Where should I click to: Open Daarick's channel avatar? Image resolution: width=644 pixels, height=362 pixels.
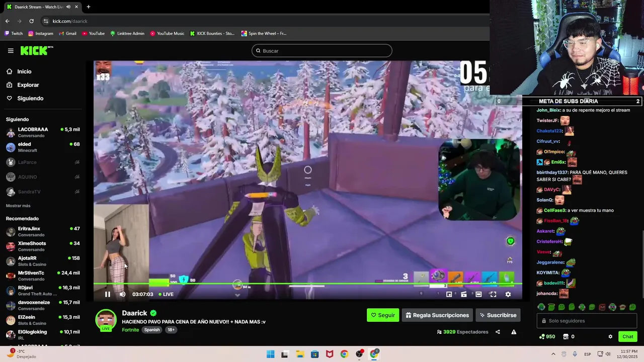(106, 320)
